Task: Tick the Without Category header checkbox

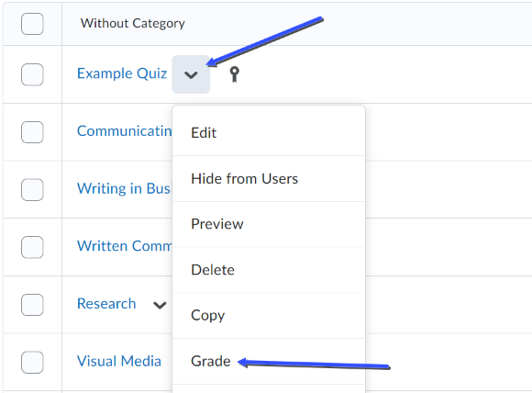Action: [x=32, y=24]
